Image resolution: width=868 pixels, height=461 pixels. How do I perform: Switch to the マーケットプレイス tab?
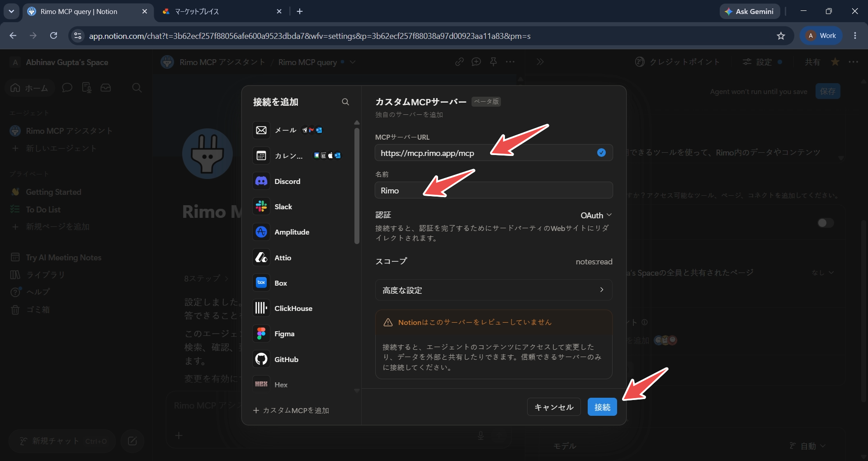point(222,11)
